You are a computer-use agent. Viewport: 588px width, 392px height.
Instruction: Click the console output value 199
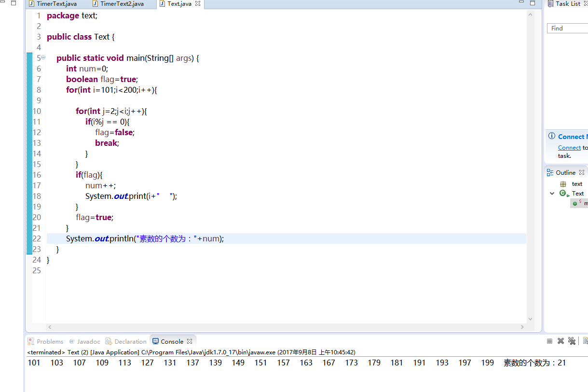(x=487, y=363)
